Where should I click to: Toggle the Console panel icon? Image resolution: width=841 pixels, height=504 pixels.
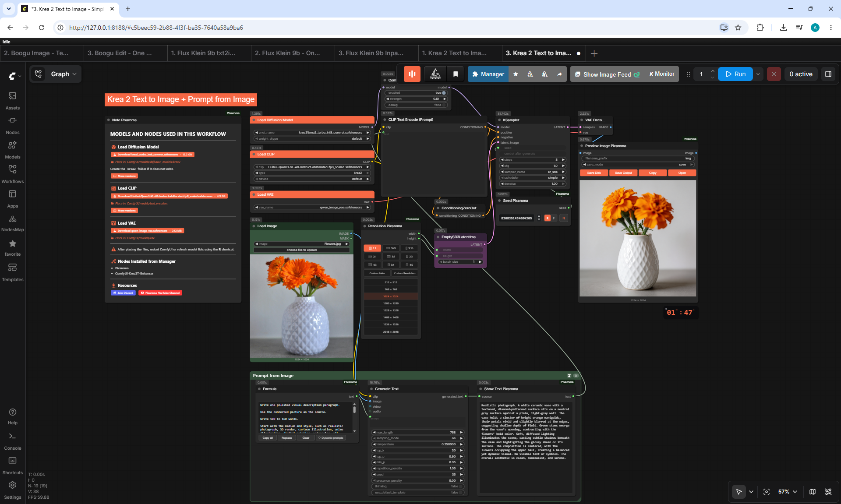coord(13,441)
